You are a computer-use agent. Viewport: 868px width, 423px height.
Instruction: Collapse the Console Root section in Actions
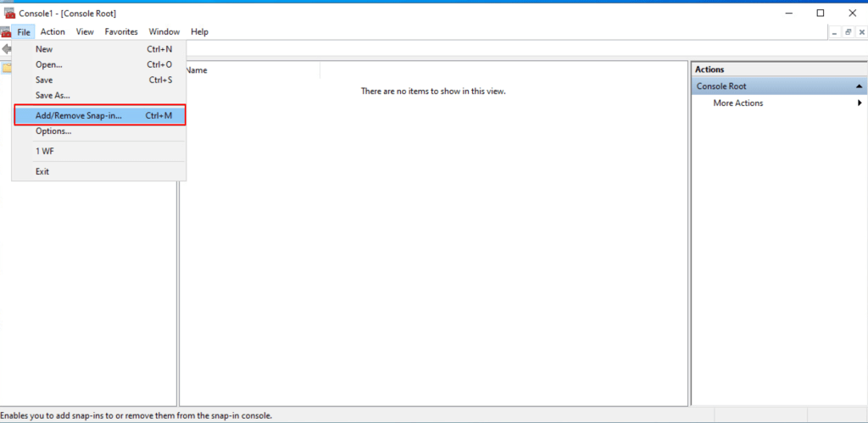859,86
